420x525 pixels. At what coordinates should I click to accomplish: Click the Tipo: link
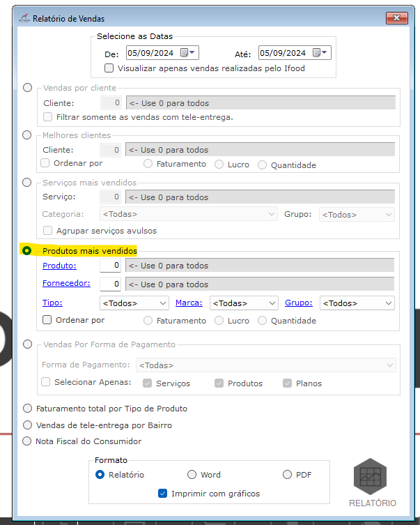tap(52, 303)
